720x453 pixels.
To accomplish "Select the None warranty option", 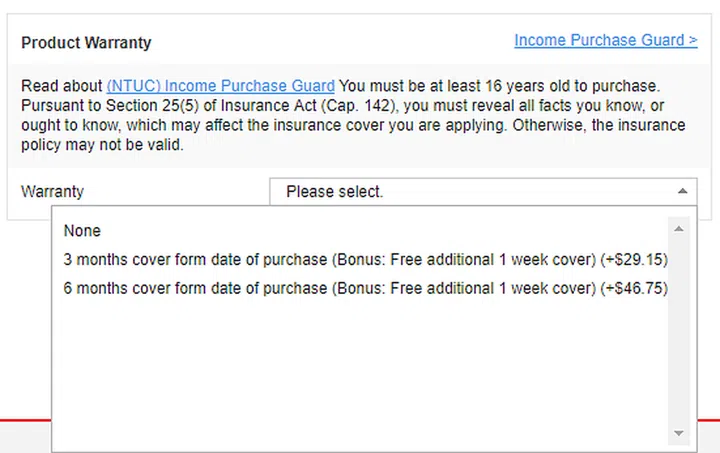I will [82, 231].
